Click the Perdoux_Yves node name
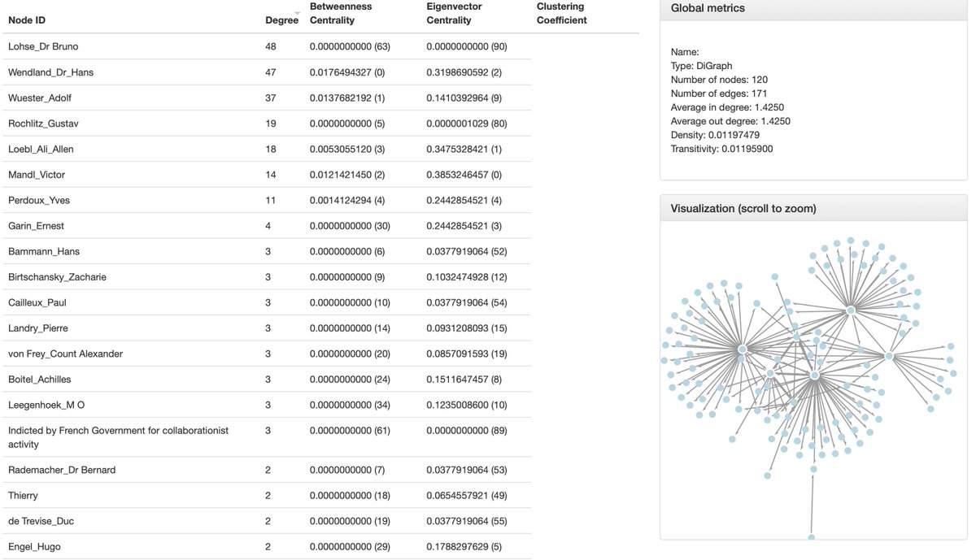Image resolution: width=976 pixels, height=560 pixels. click(x=39, y=201)
